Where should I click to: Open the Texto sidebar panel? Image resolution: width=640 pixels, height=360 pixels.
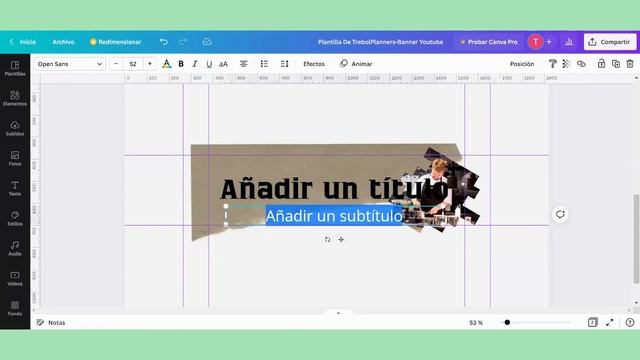coord(15,189)
